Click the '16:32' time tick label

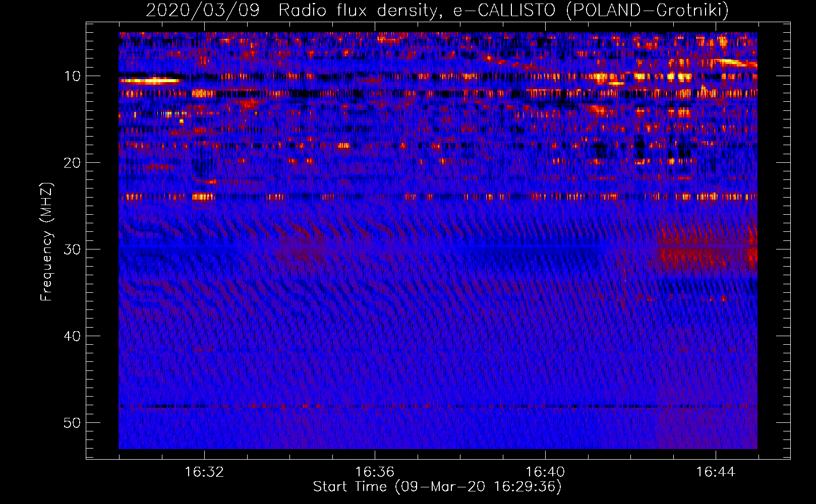pyautogui.click(x=204, y=472)
